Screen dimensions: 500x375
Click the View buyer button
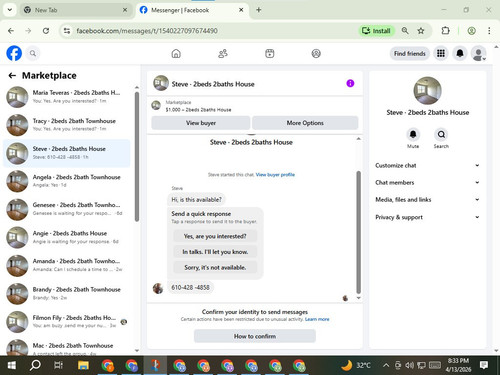201,123
